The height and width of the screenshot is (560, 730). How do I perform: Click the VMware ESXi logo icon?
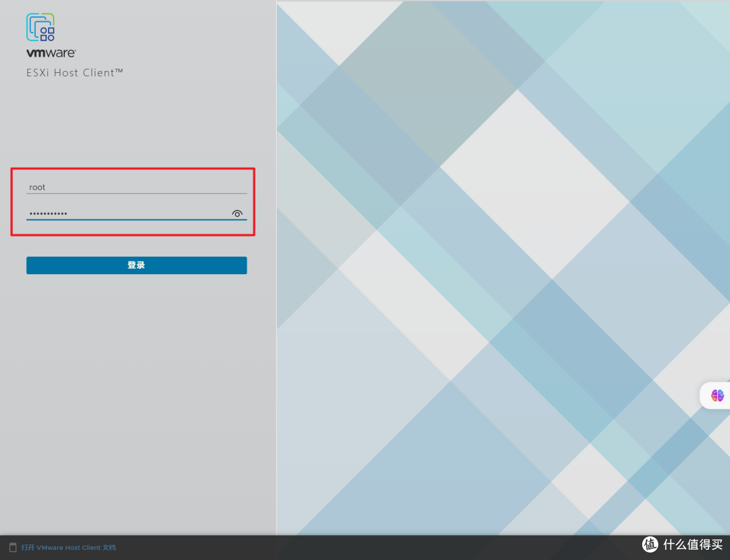pyautogui.click(x=41, y=28)
